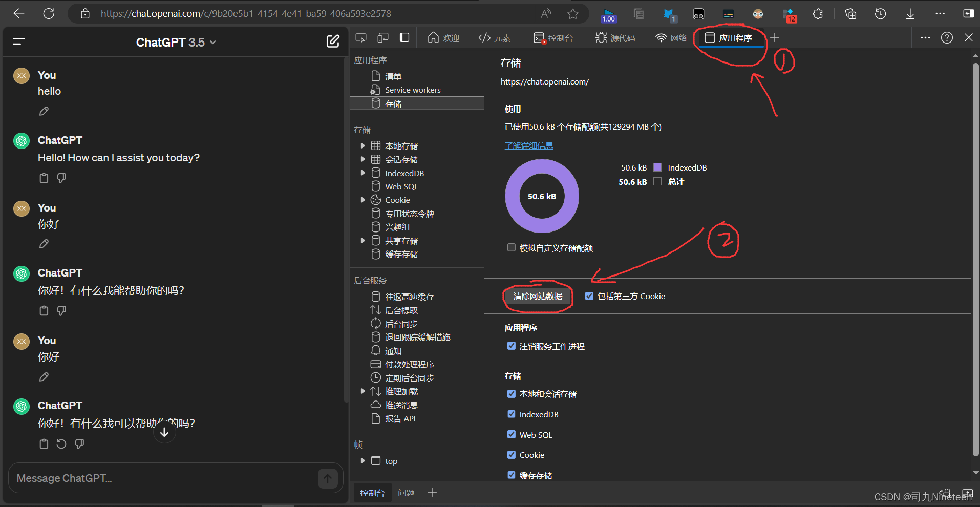Start new chat with compose icon
The image size is (980, 507).
[x=333, y=41]
